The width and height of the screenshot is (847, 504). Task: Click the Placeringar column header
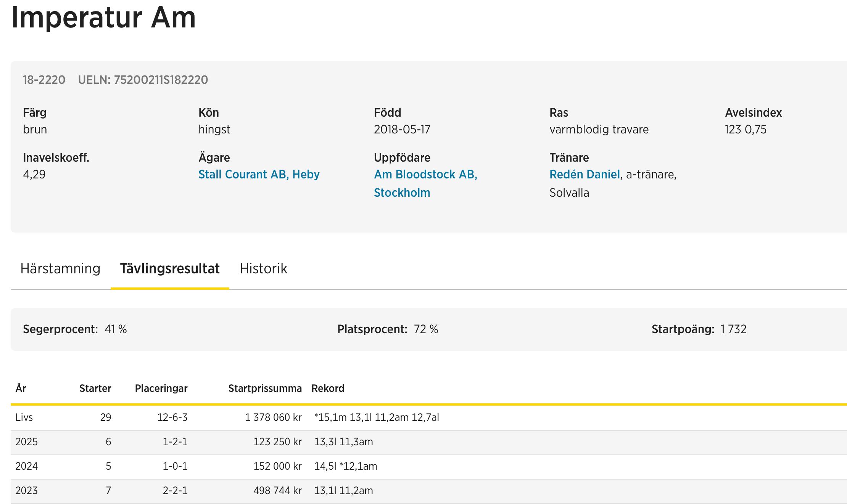pyautogui.click(x=161, y=388)
